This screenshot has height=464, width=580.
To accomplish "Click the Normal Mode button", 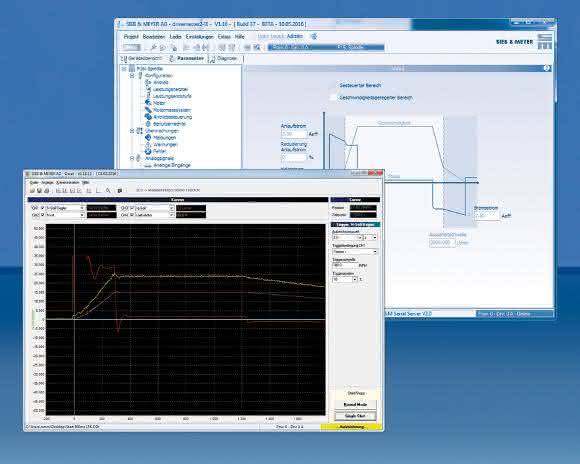I will 355,404.
